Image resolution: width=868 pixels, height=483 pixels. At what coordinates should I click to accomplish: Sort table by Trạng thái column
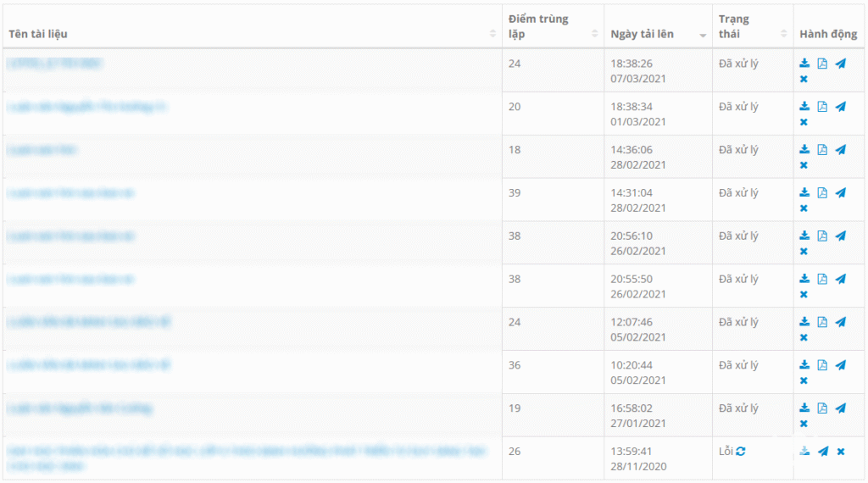pos(733,26)
